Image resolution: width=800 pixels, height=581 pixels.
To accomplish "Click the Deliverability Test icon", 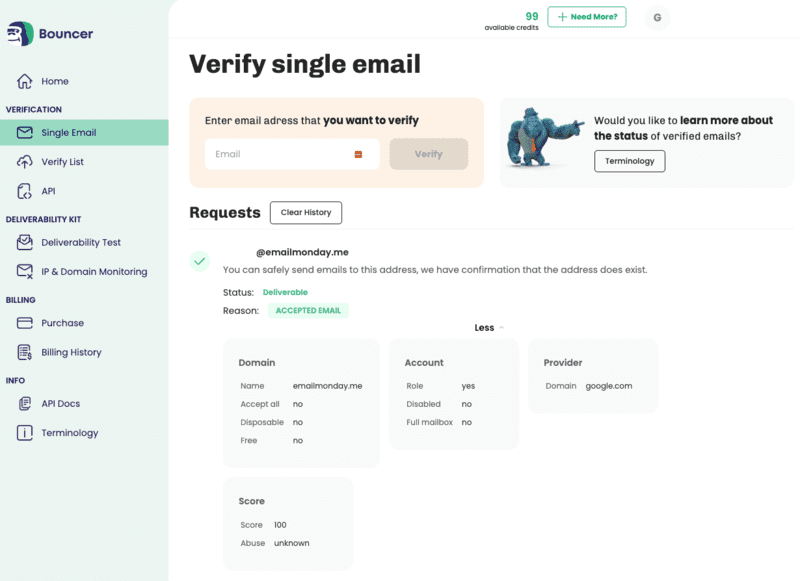I will [24, 242].
